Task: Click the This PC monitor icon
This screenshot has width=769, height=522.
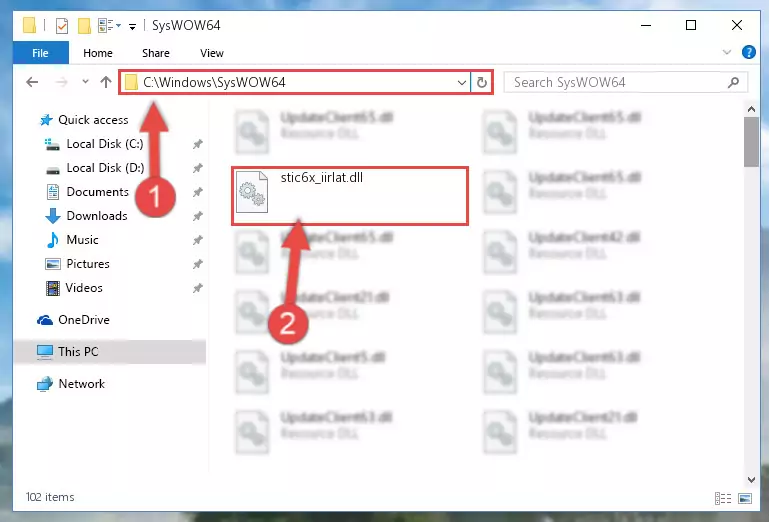Action: [45, 352]
